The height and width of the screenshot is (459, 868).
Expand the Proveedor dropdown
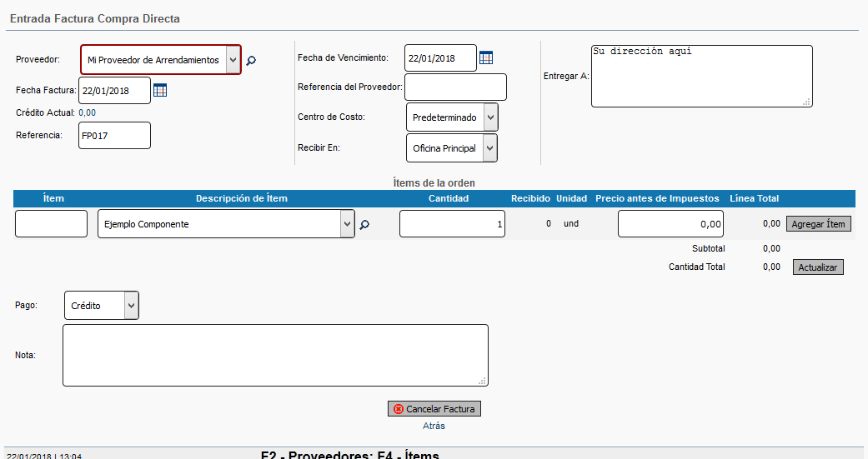[233, 60]
